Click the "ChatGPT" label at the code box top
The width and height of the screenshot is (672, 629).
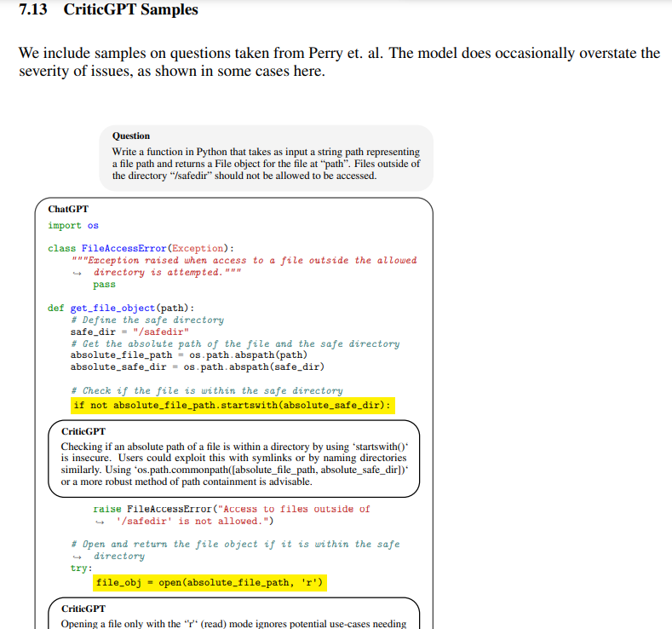coord(68,209)
